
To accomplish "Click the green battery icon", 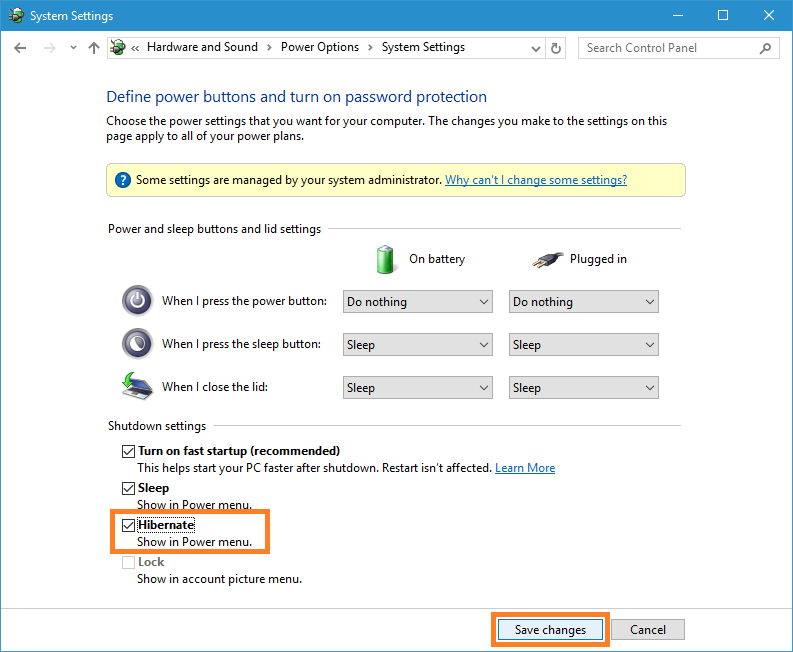I will pyautogui.click(x=385, y=259).
